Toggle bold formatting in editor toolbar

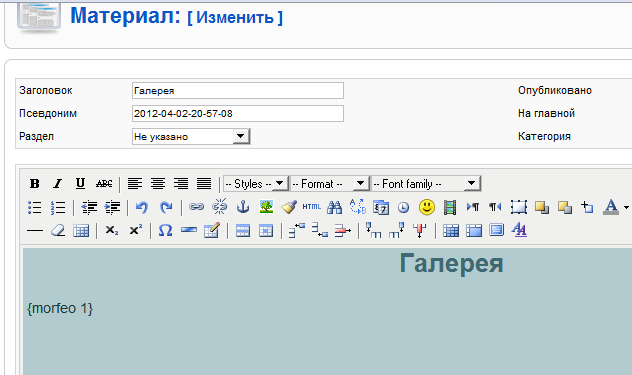[35, 184]
